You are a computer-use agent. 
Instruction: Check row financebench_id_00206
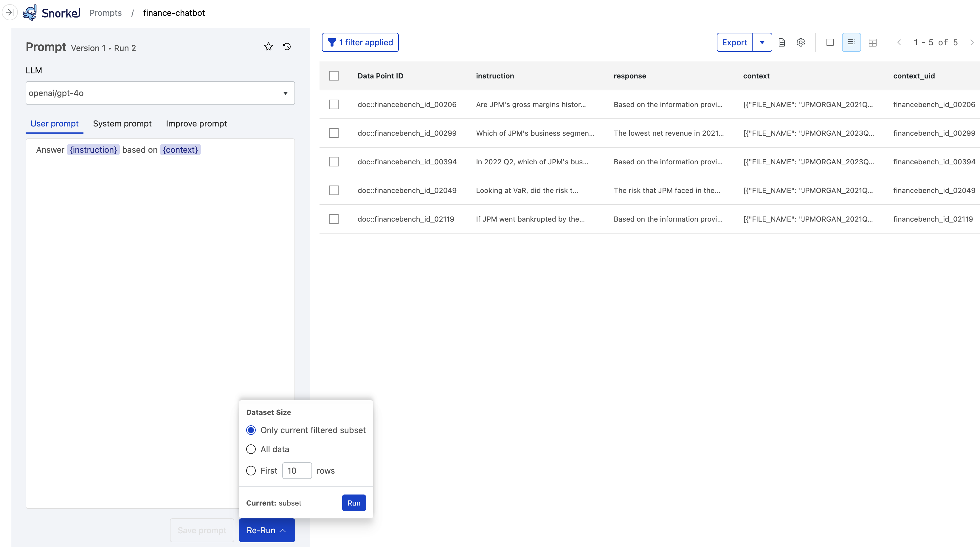click(334, 104)
